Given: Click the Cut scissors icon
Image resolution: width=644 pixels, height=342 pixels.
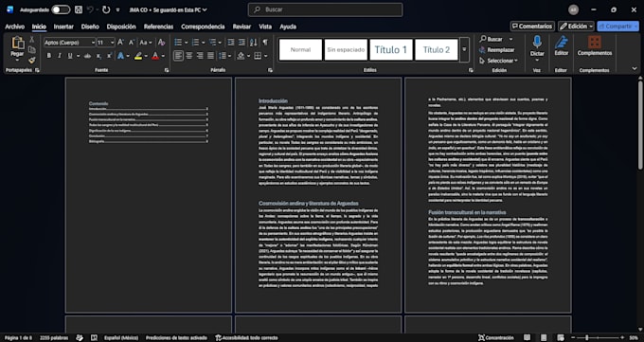Looking at the screenshot, I should [31, 40].
